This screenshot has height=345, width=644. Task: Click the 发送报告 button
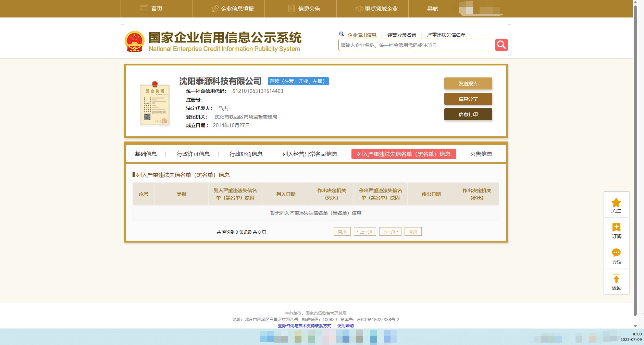(468, 83)
